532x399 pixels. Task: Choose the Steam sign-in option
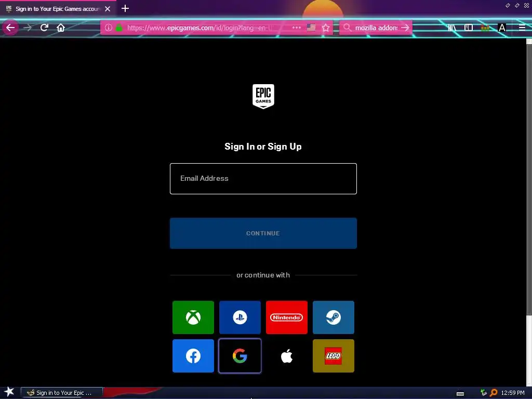tap(334, 317)
